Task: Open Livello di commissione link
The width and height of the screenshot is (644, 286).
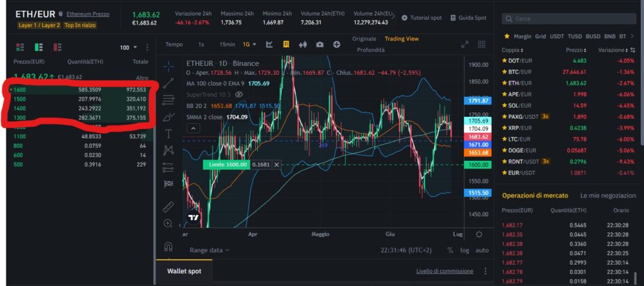Action: tap(445, 271)
